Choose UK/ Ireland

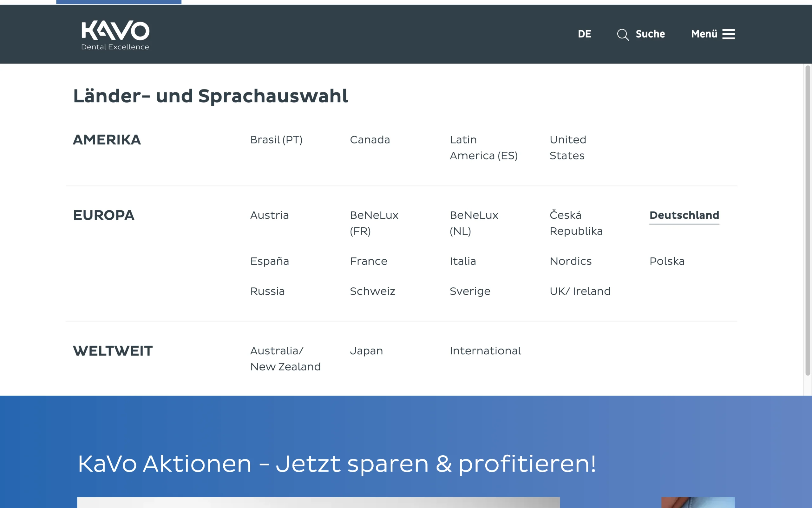click(580, 291)
